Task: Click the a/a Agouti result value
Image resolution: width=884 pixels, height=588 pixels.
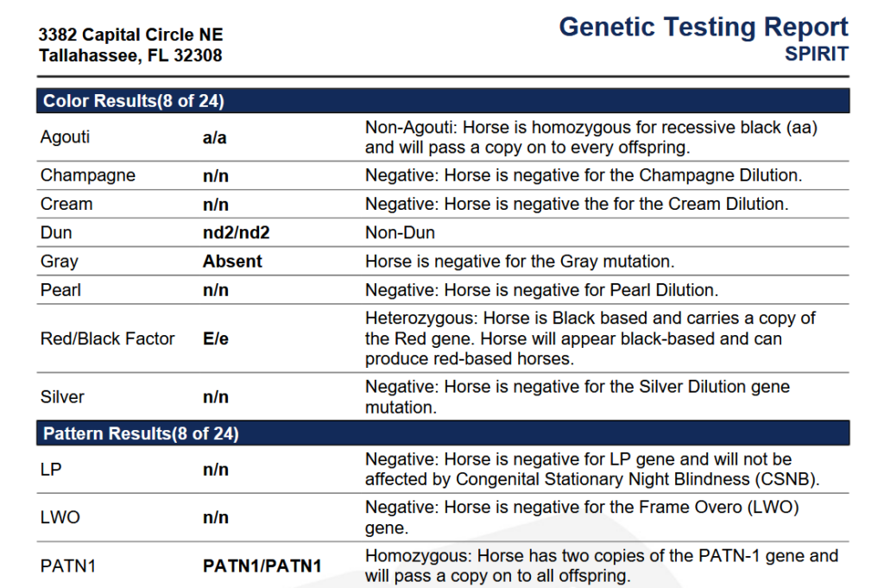Action: point(215,138)
